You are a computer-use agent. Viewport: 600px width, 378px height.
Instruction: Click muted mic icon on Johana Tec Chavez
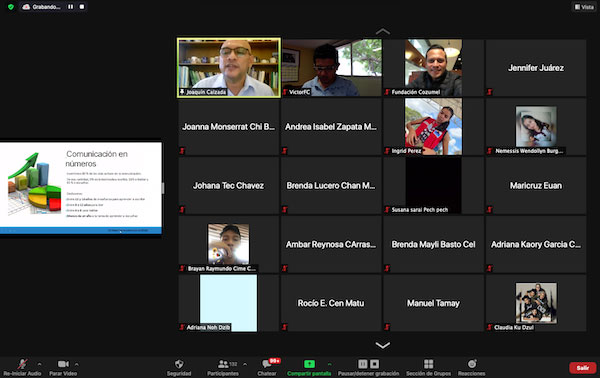point(183,209)
